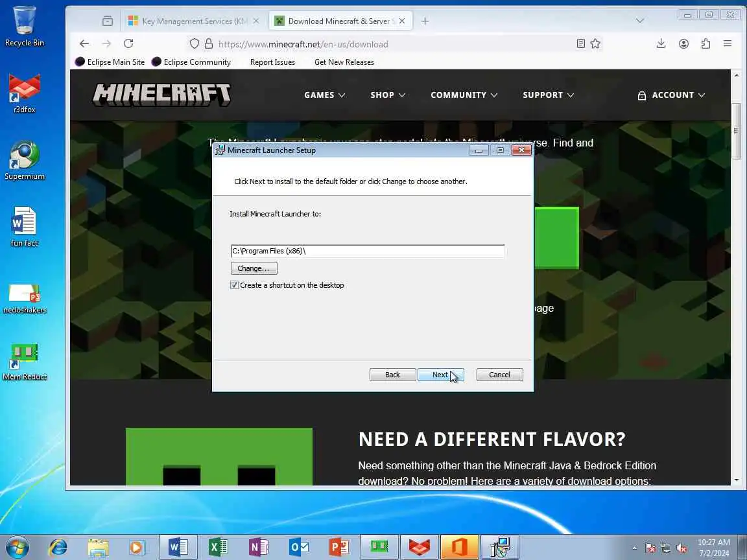This screenshot has width=747, height=560.
Task: Open the browser account icon
Action: (x=683, y=44)
